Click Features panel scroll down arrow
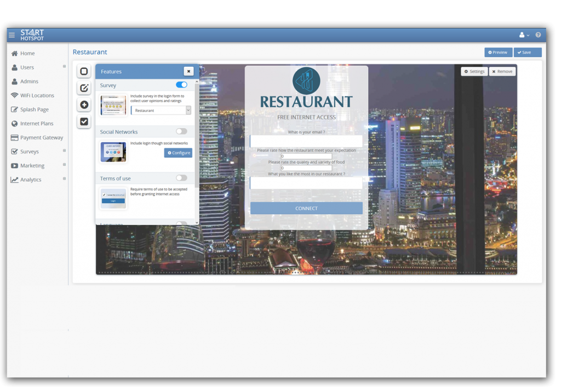 pyautogui.click(x=197, y=222)
